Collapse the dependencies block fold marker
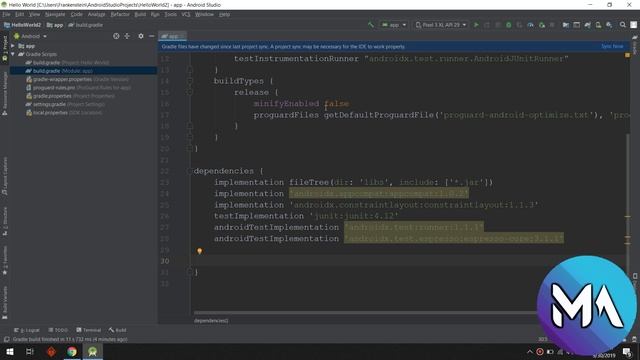The image size is (640, 360). 189,171
